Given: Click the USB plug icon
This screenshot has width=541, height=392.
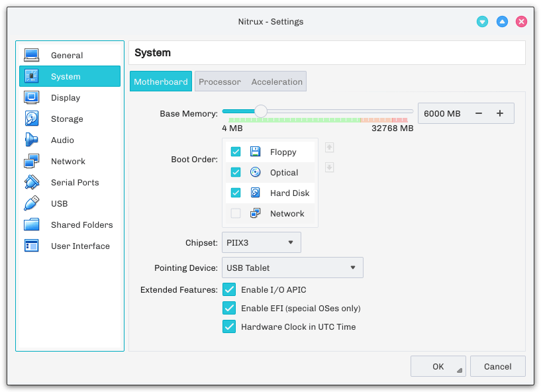Looking at the screenshot, I should coord(31,203).
